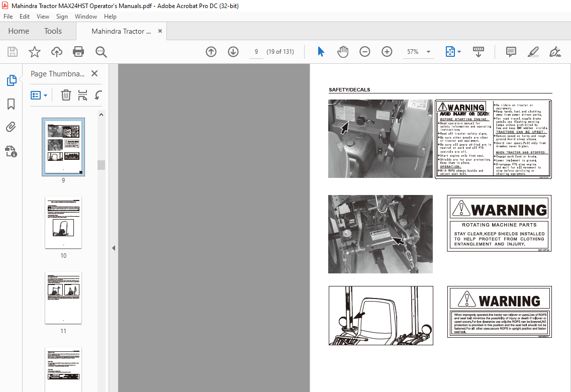Click the engine compartment decal photo
The image size is (571, 392).
[380, 139]
